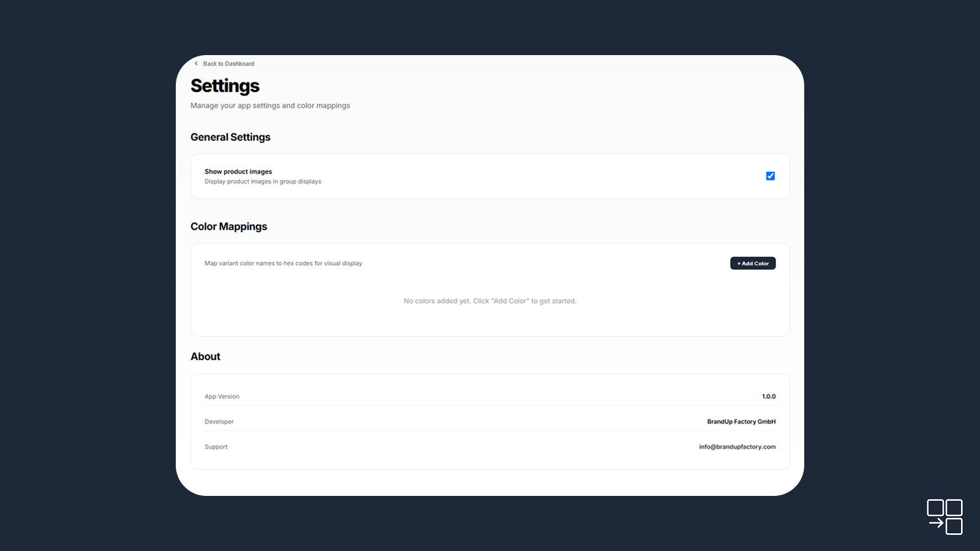Click the plus symbol on Add Color
This screenshot has width=980, height=551.
739,263
